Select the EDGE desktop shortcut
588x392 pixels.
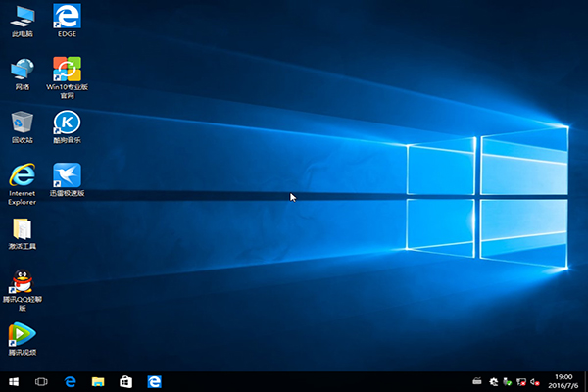[x=67, y=17]
